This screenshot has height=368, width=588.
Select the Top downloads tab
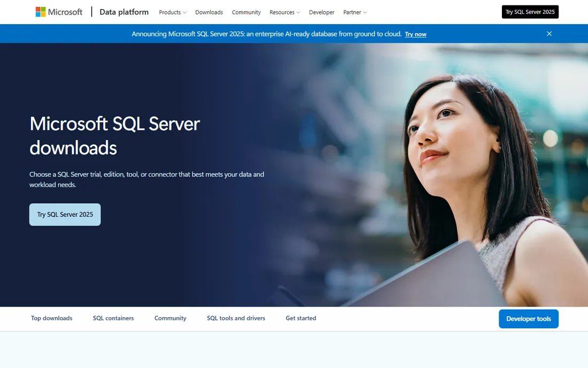(x=52, y=318)
